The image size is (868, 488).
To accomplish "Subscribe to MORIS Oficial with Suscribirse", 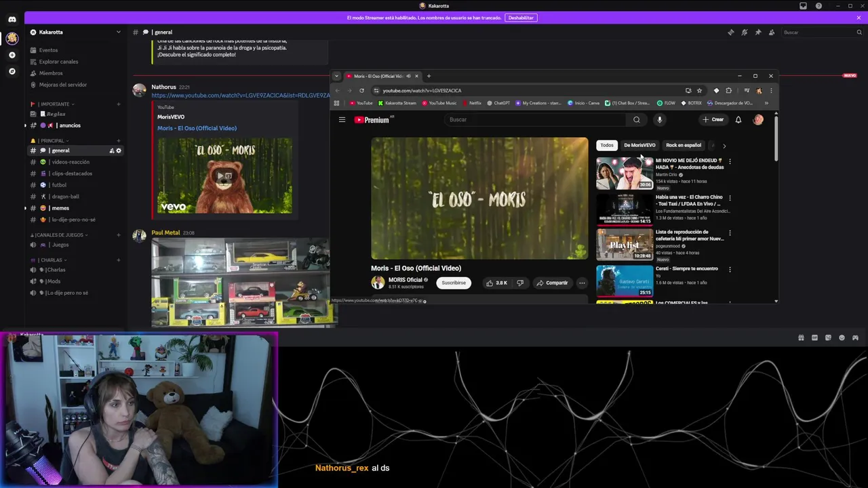I will point(454,283).
